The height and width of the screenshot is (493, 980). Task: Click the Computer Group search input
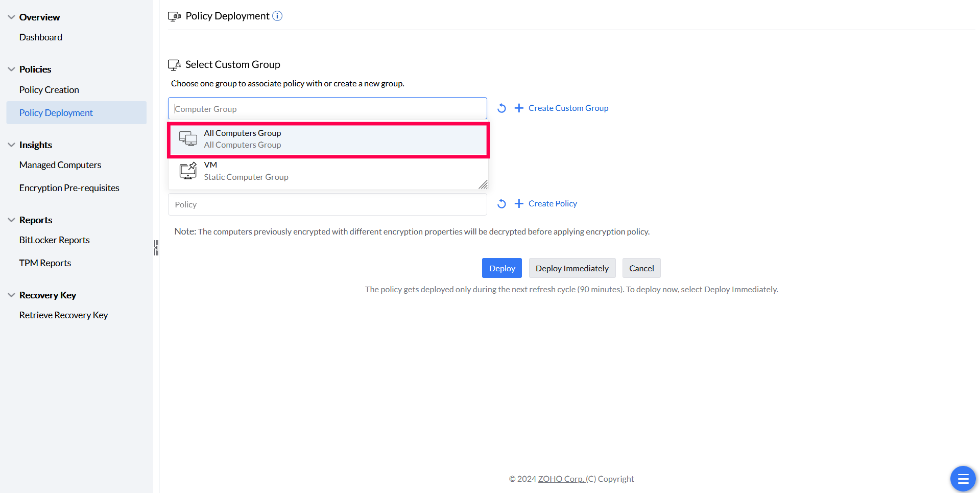pyautogui.click(x=327, y=109)
